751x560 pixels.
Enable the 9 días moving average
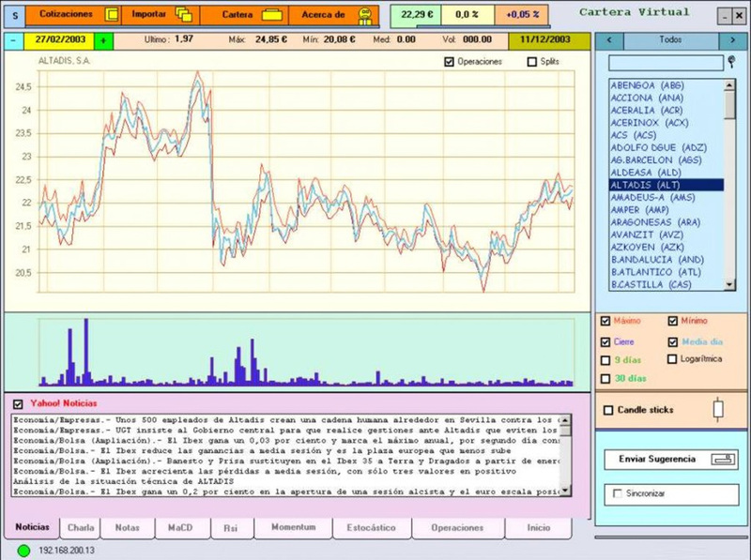point(605,360)
